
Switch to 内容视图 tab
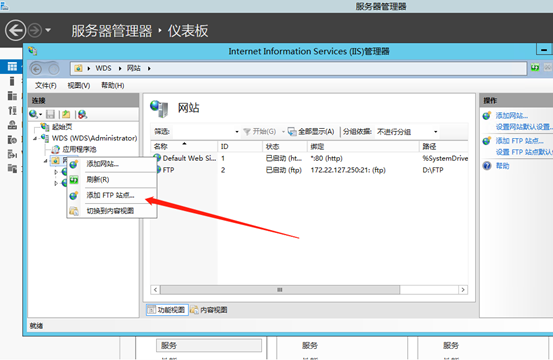(x=209, y=310)
